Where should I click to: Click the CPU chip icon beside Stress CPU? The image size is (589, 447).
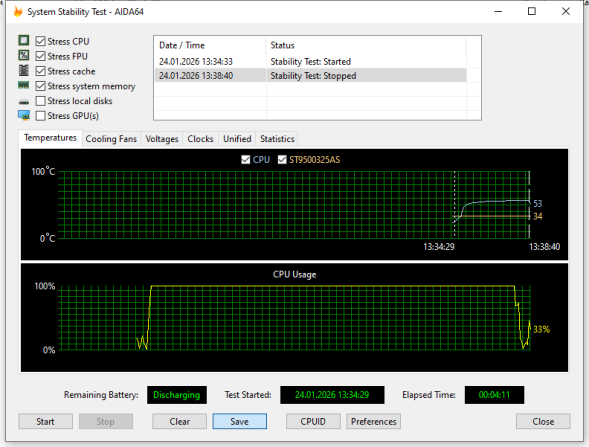[x=24, y=40]
